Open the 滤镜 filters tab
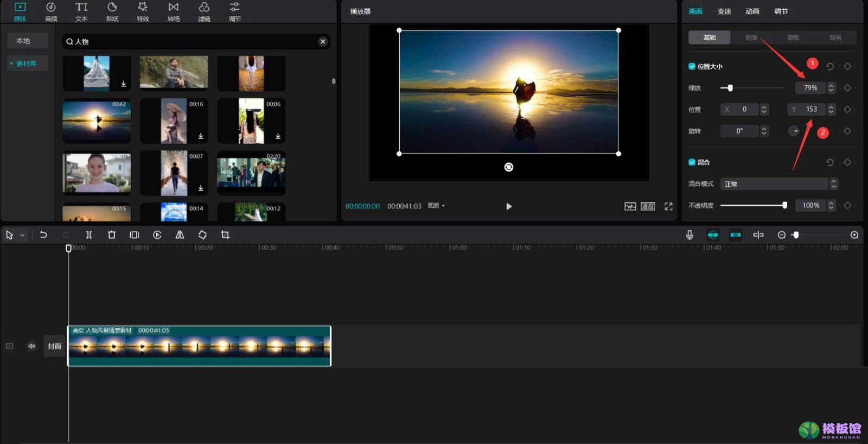 (x=204, y=11)
